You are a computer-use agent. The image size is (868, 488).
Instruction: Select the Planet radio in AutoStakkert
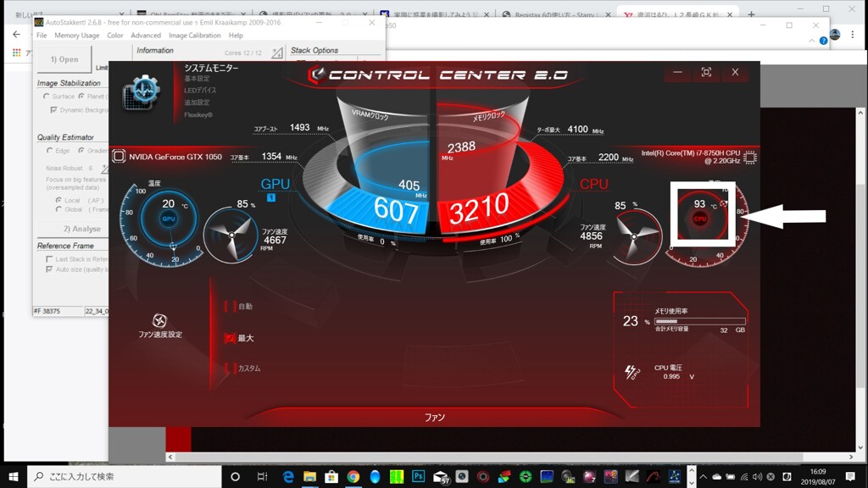coord(81,97)
